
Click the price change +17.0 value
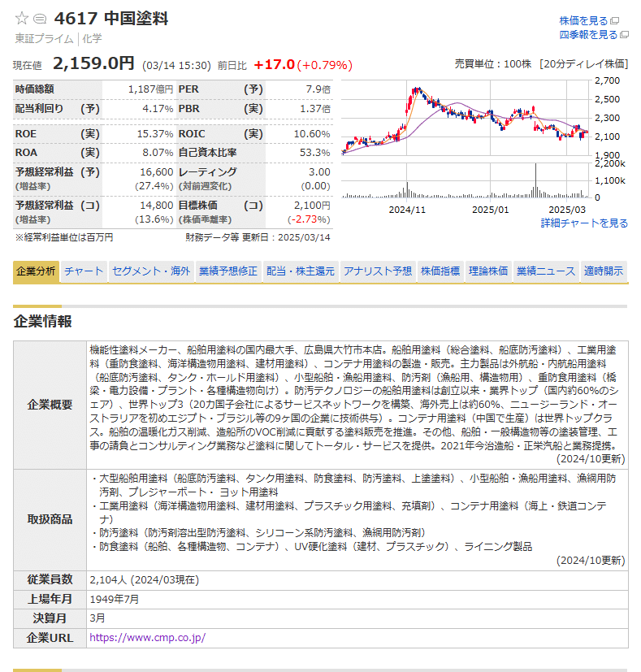coord(275,65)
